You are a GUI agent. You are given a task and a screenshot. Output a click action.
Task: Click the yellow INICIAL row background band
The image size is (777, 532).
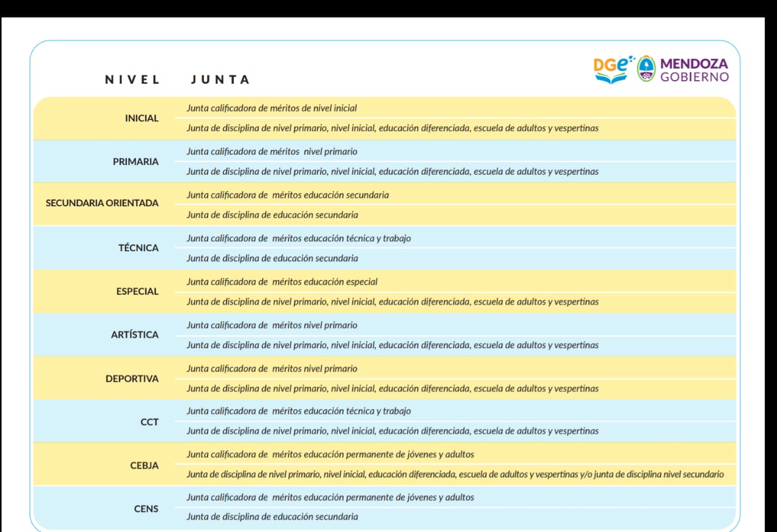[x=425, y=118]
